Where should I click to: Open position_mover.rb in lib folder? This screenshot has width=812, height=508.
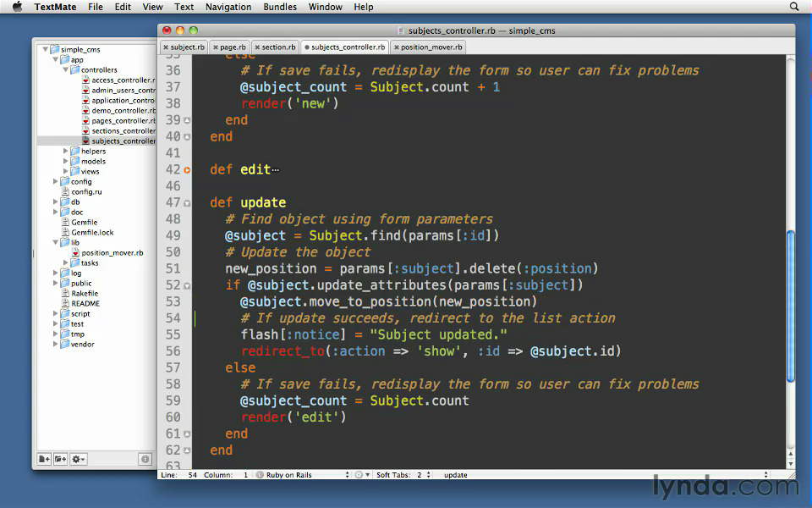(107, 252)
